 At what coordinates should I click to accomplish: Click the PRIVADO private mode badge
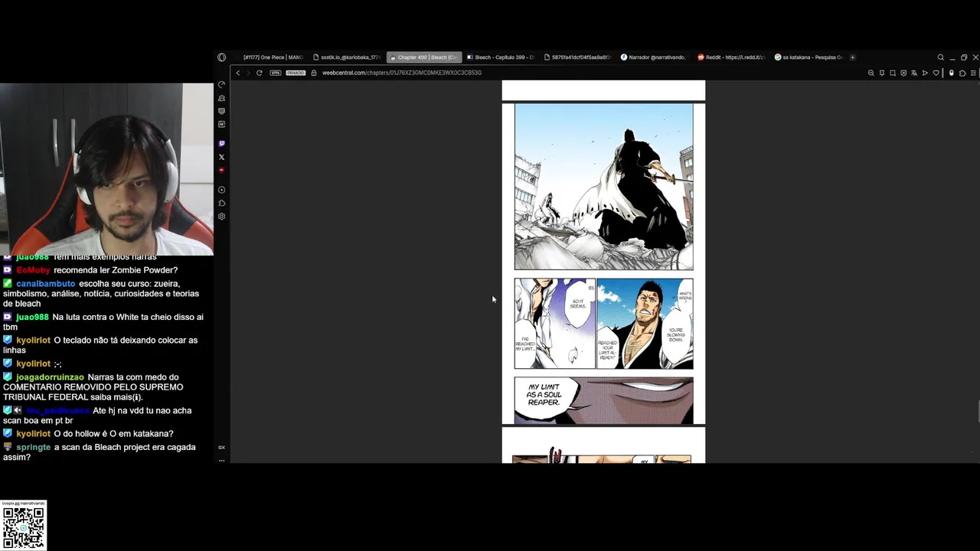pyautogui.click(x=296, y=73)
